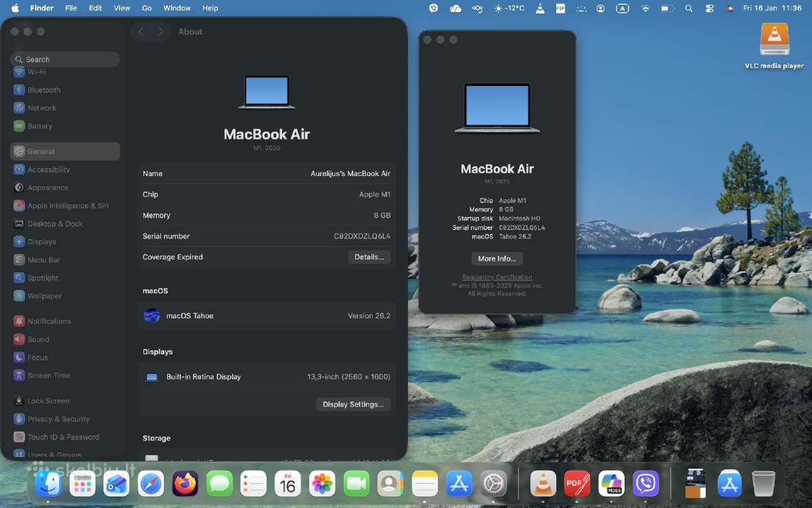The width and height of the screenshot is (812, 508).
Task: Open Safari from the Dock
Action: pos(151,484)
